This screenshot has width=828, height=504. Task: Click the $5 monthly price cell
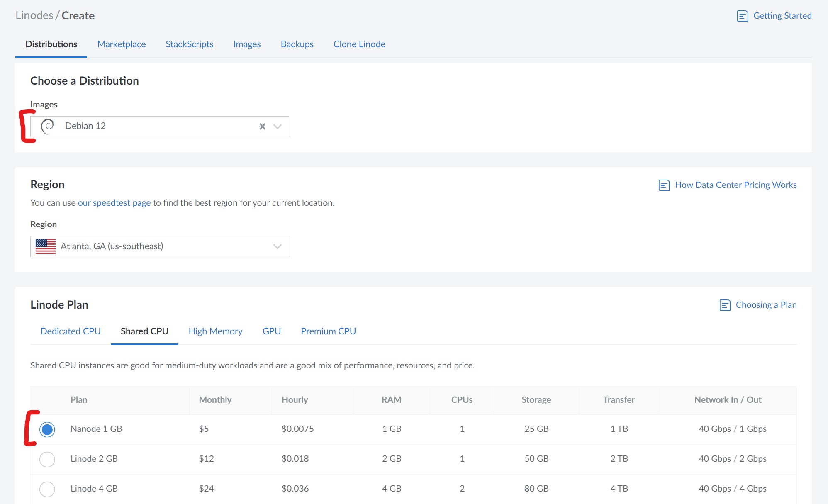click(204, 429)
